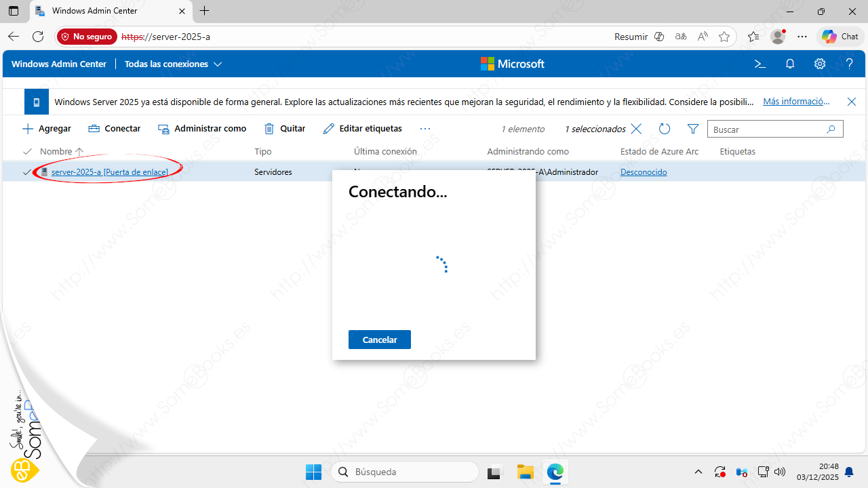868x488 pixels.
Task: Open the PowerShell console icon in header
Action: point(760,64)
